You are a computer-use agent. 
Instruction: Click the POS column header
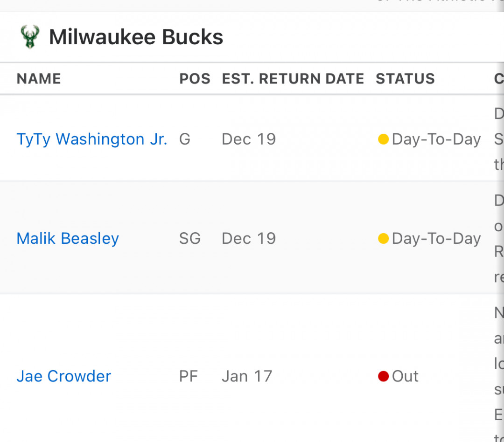pyautogui.click(x=195, y=79)
